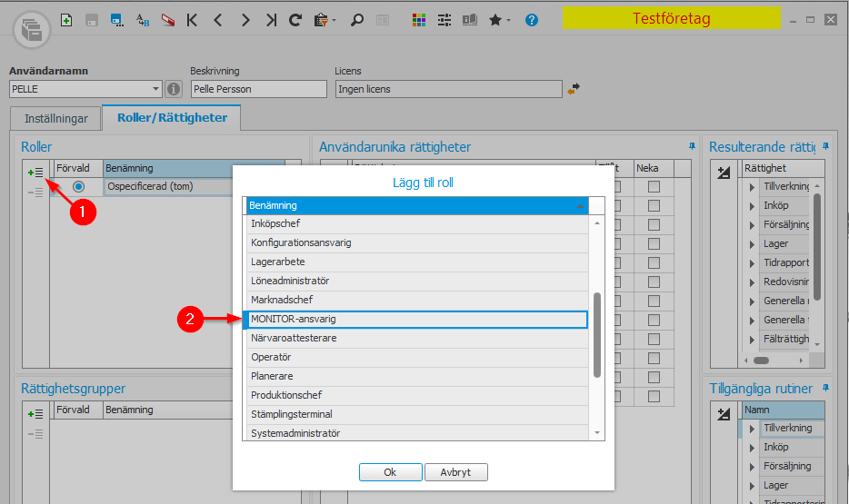Open the favorites star dropdown

pos(499,19)
